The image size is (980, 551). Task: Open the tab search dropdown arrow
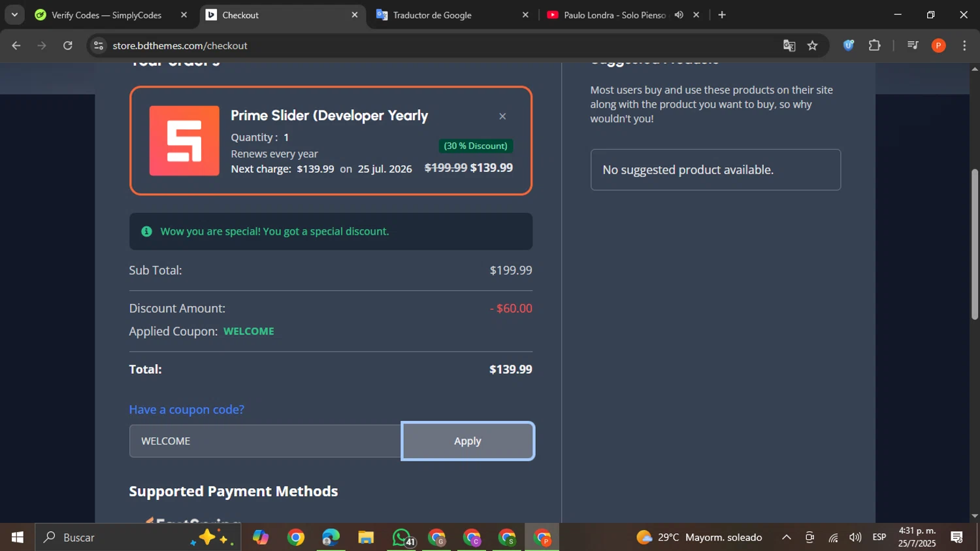(14, 15)
